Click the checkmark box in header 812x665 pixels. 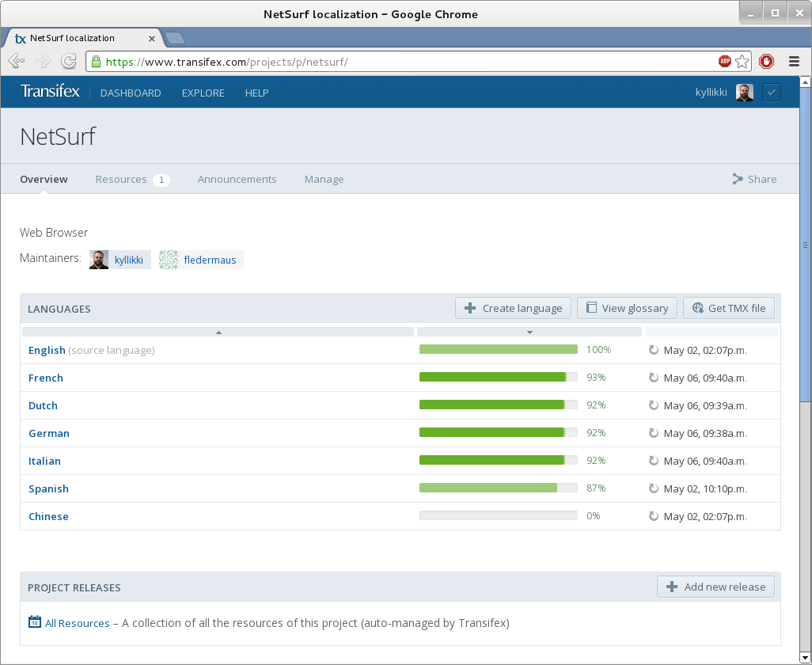point(771,92)
